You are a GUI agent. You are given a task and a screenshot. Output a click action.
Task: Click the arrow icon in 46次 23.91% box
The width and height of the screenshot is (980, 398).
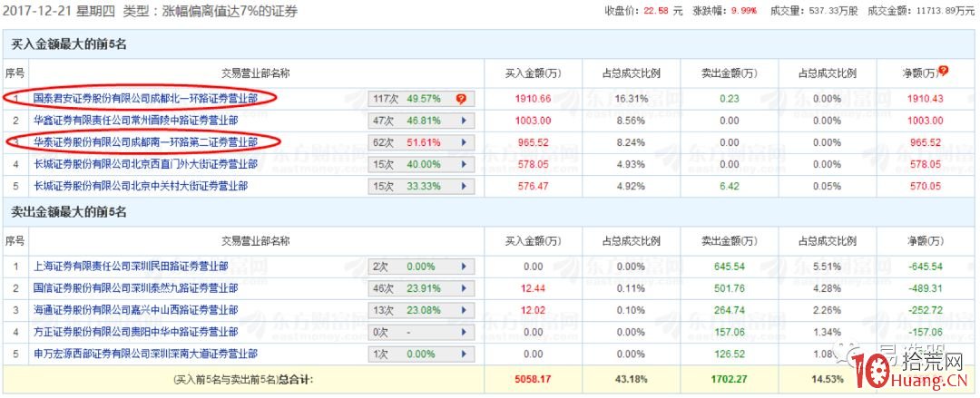[x=465, y=288]
